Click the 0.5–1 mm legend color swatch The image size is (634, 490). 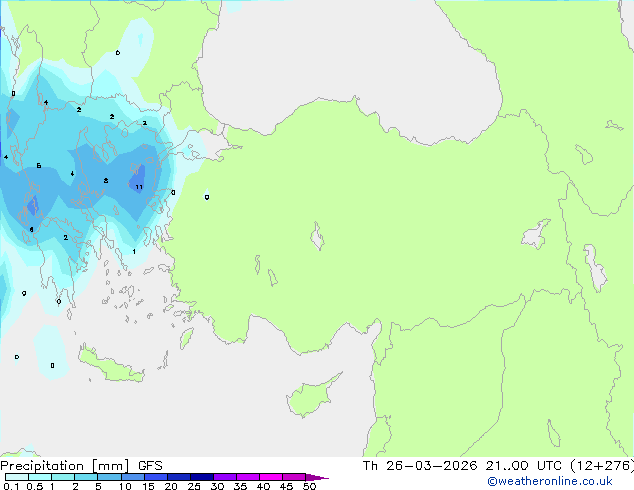tap(40, 477)
